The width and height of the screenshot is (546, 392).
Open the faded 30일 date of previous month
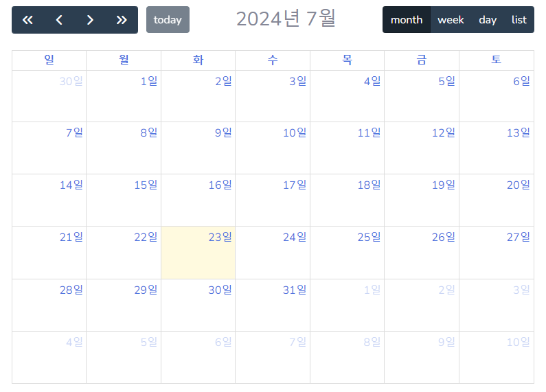[x=71, y=81]
